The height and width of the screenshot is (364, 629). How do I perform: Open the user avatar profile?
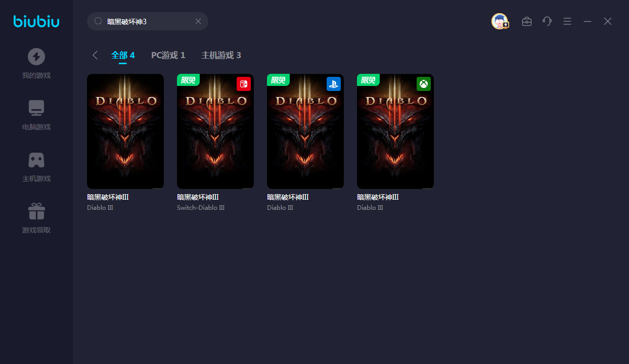[500, 21]
